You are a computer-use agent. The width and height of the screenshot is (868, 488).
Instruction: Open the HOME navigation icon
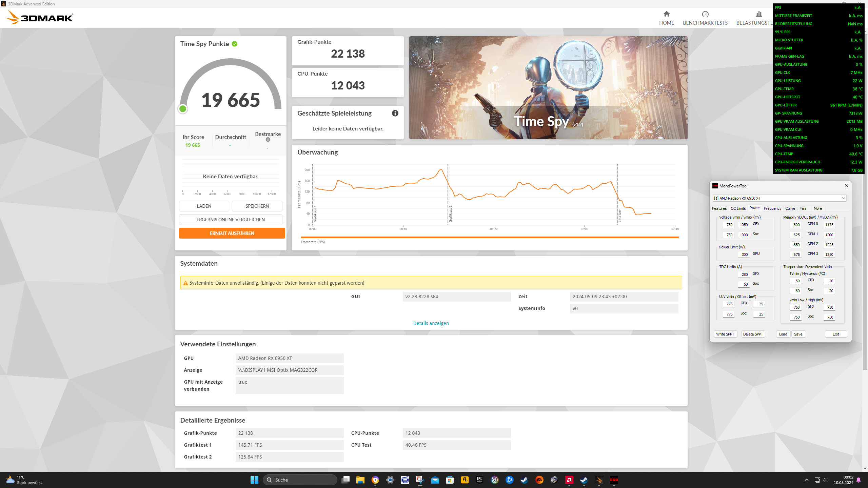[666, 14]
